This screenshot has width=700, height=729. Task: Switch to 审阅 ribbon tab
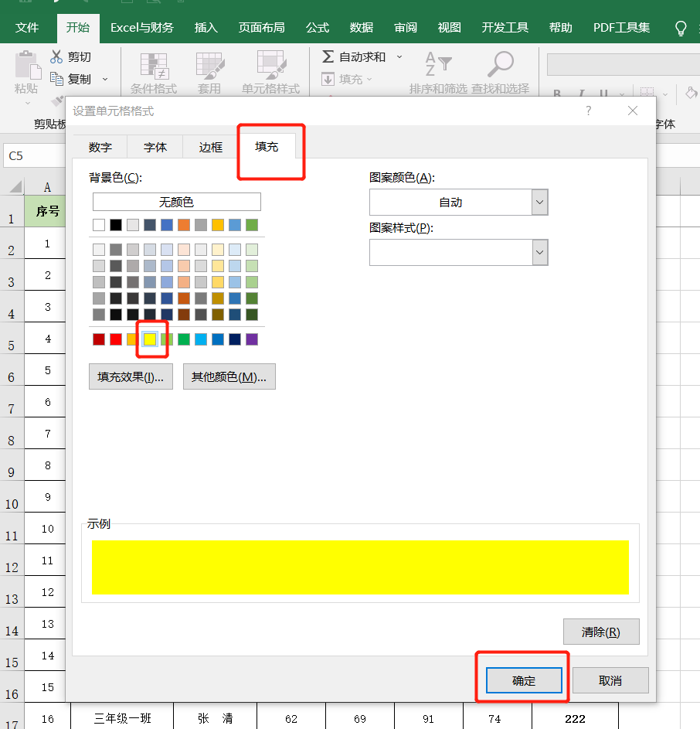(x=406, y=28)
